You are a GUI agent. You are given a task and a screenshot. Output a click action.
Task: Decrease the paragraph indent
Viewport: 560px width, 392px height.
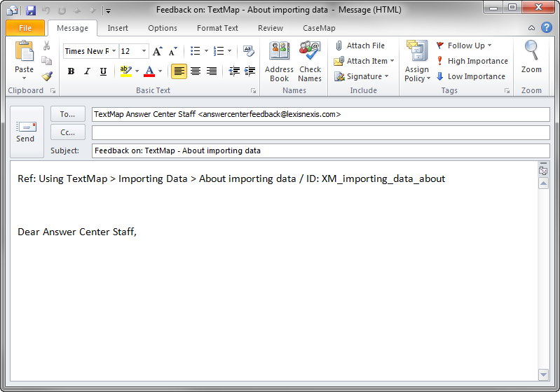point(234,71)
